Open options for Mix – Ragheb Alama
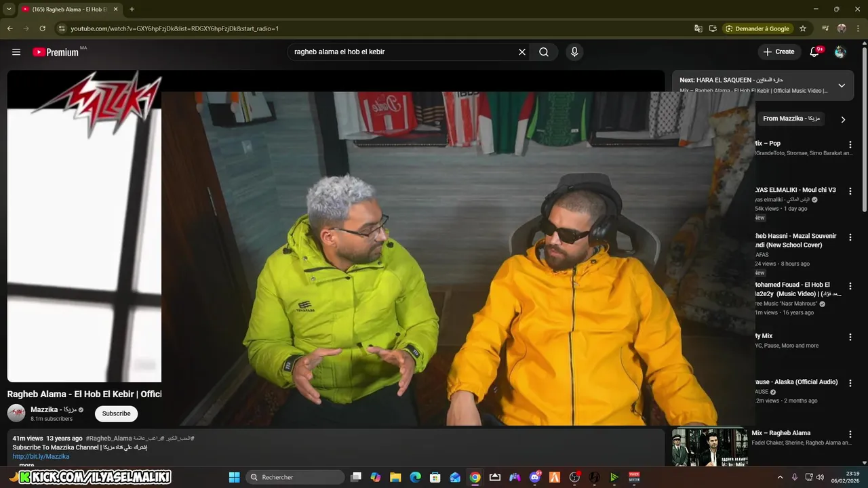 (850, 434)
